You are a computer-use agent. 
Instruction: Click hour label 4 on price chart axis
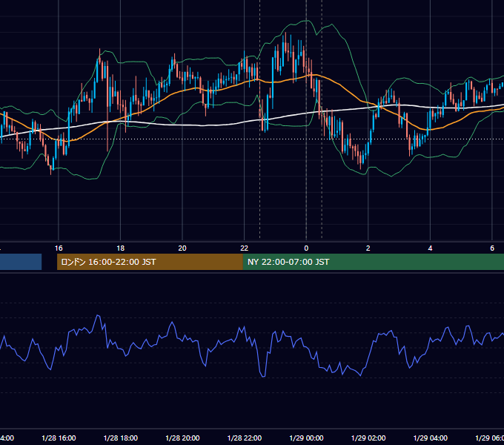coord(430,248)
